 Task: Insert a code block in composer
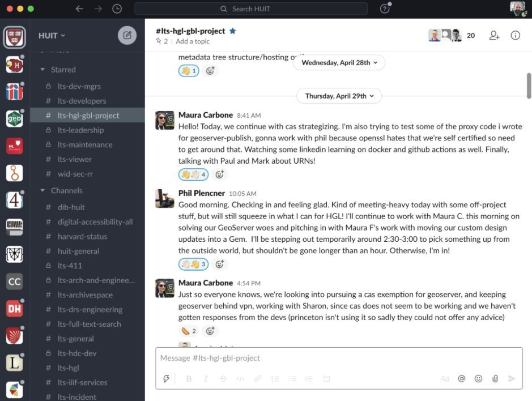coord(326,378)
